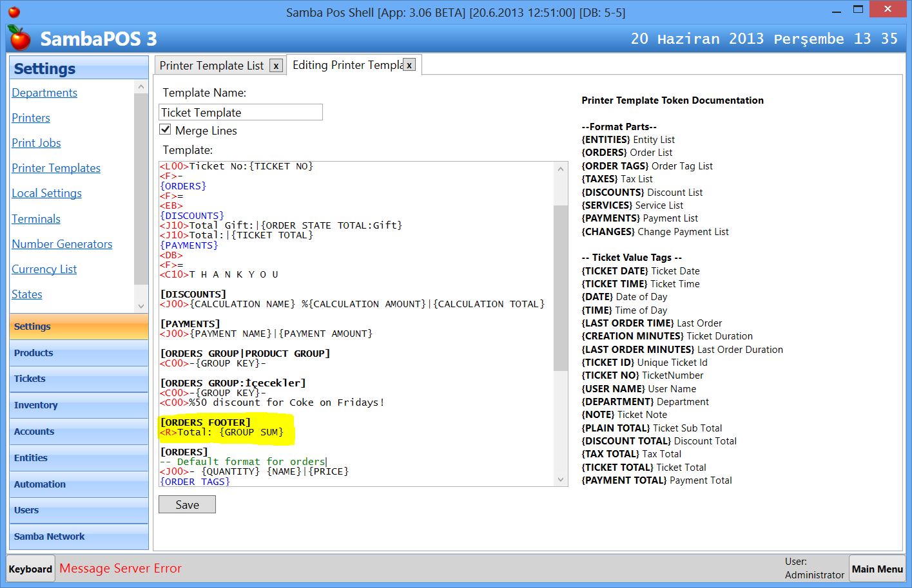912x588 pixels.
Task: Click template editor scroll up arrow
Action: tap(560, 169)
